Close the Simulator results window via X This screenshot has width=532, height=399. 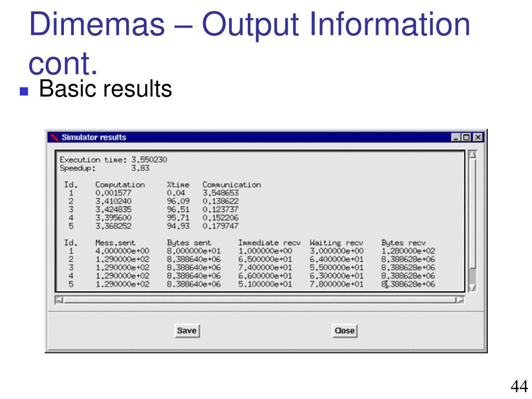tap(478, 137)
